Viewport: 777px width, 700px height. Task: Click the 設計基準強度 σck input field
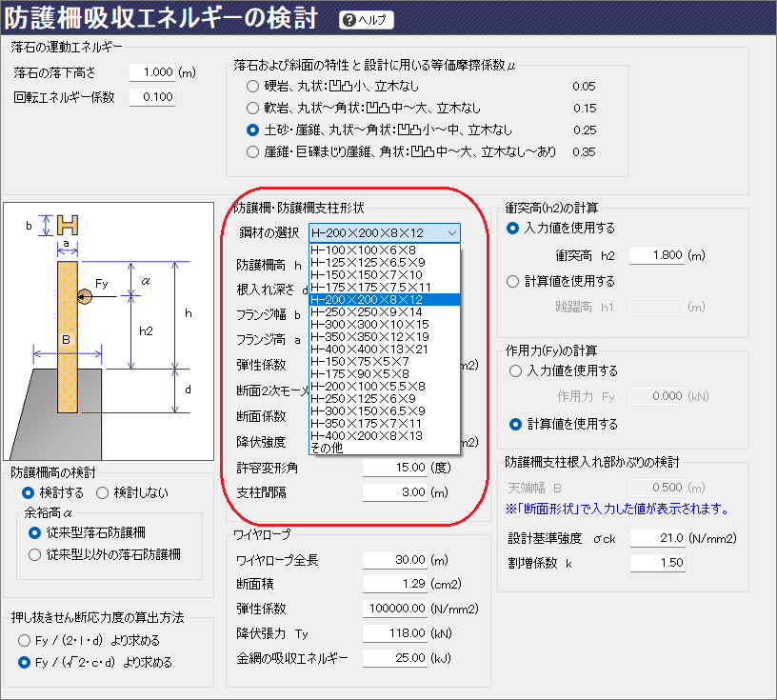(655, 539)
